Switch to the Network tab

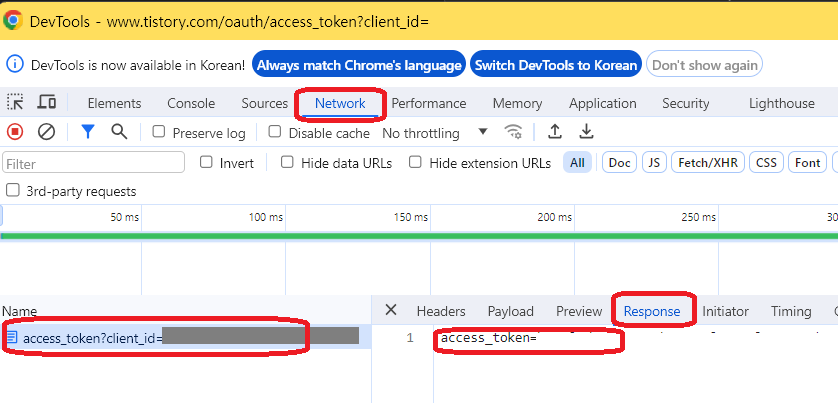pos(340,103)
